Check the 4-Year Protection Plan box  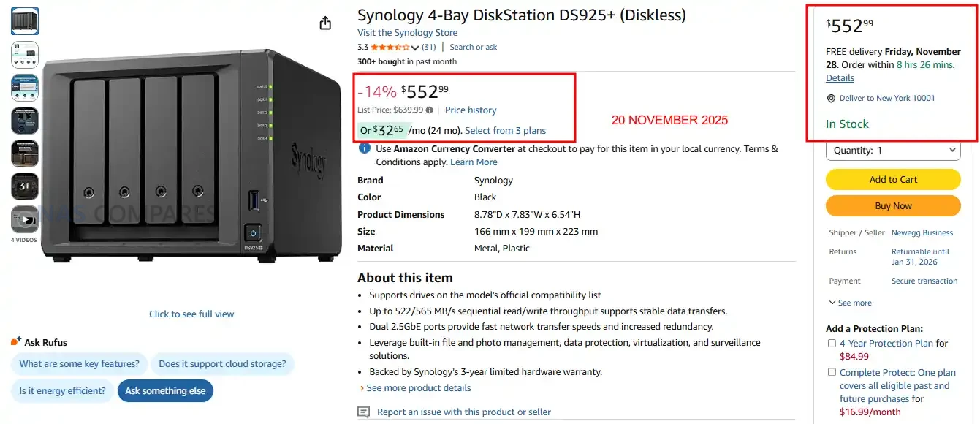point(832,344)
